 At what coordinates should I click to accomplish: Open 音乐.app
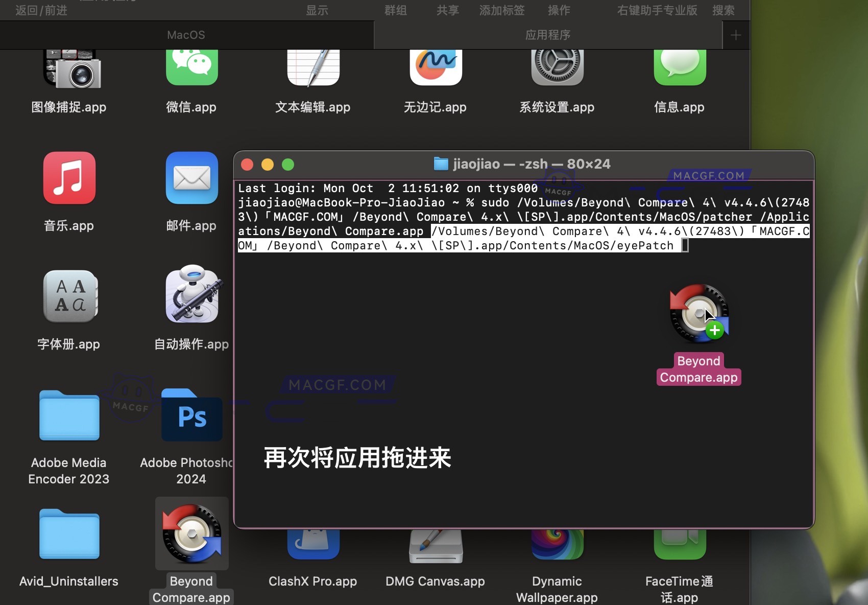pos(69,179)
